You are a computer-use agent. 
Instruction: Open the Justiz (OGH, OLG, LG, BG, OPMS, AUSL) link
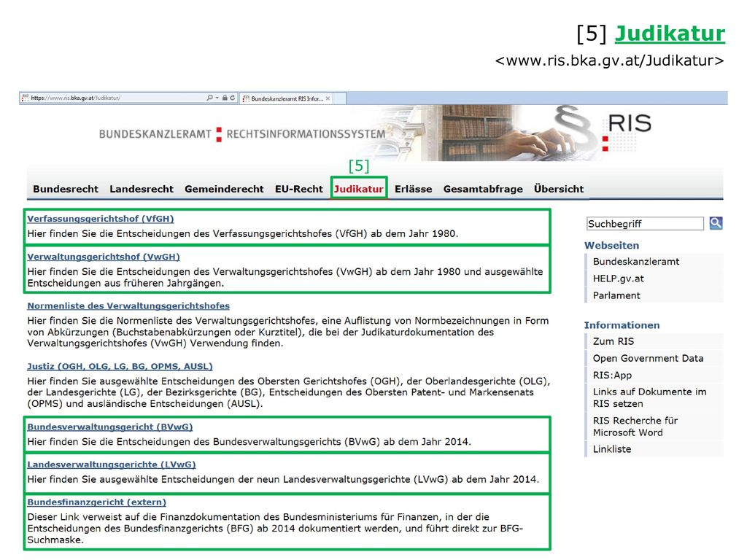click(x=120, y=366)
